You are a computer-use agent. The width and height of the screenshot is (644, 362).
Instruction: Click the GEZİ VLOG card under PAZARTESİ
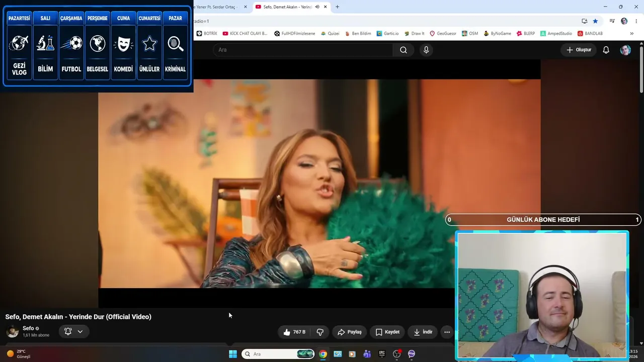[x=19, y=52]
